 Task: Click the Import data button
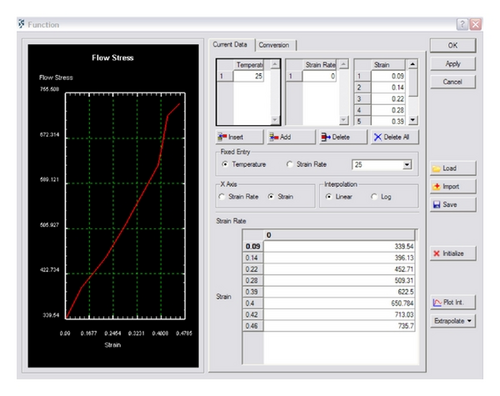[x=453, y=187]
